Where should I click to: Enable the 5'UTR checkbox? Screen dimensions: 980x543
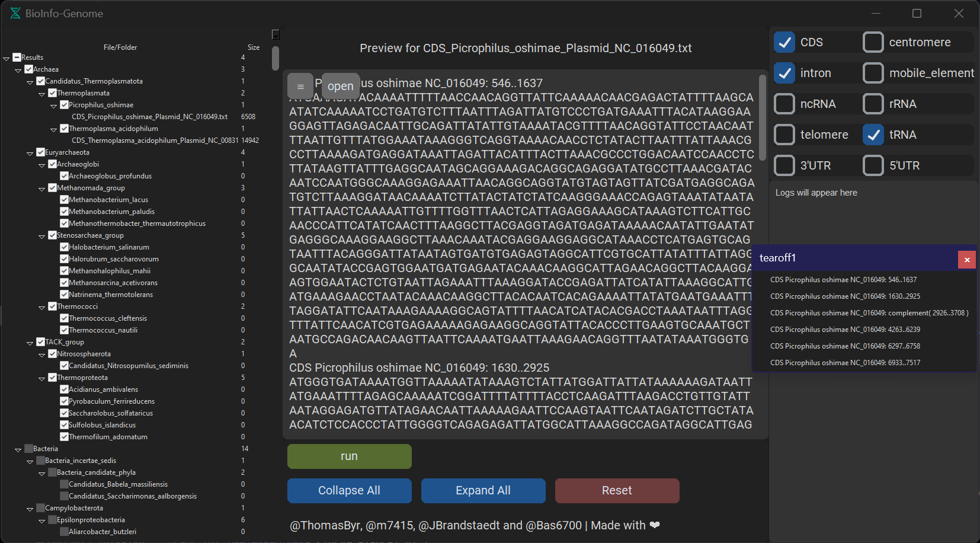[x=873, y=165]
